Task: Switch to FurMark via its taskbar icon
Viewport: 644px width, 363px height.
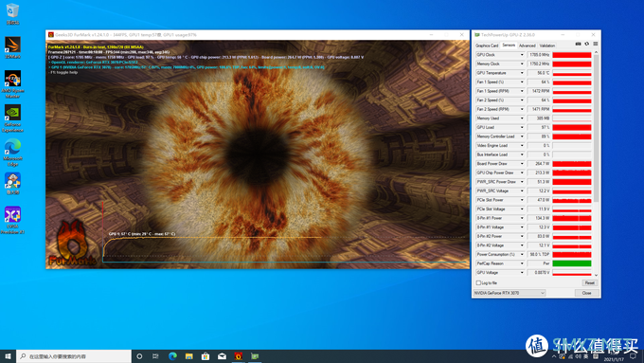Action: 239,356
